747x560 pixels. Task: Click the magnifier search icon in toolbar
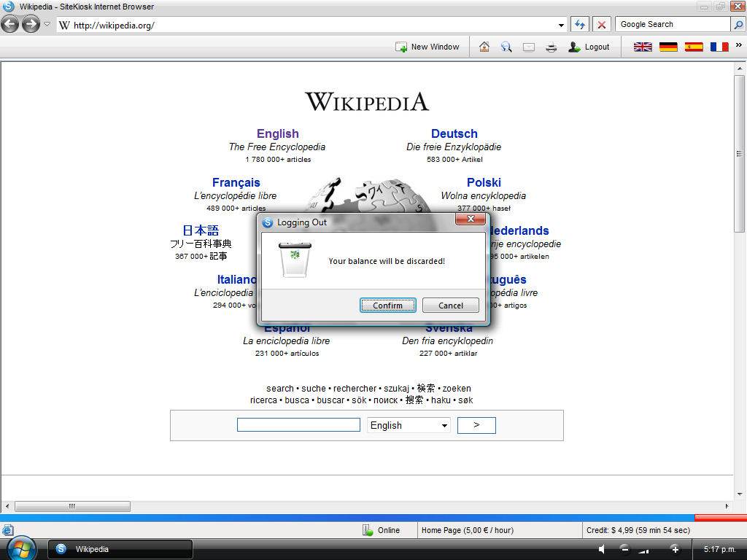506,47
